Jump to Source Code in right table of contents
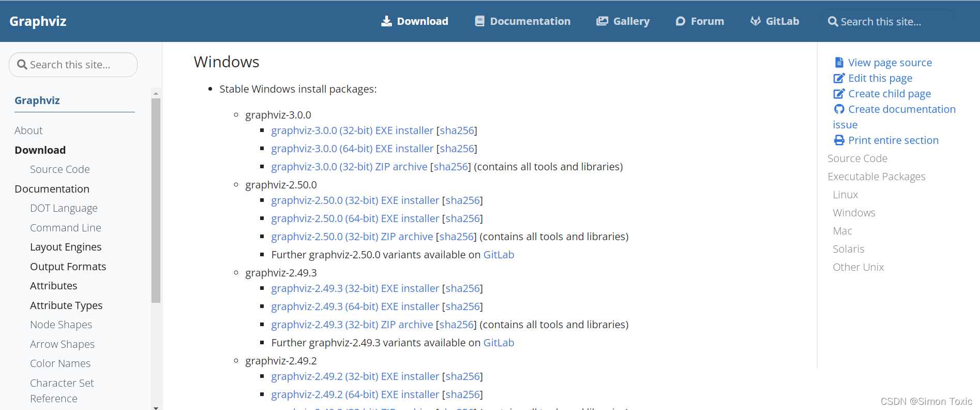Screen dimensions: 980x410 (857, 158)
